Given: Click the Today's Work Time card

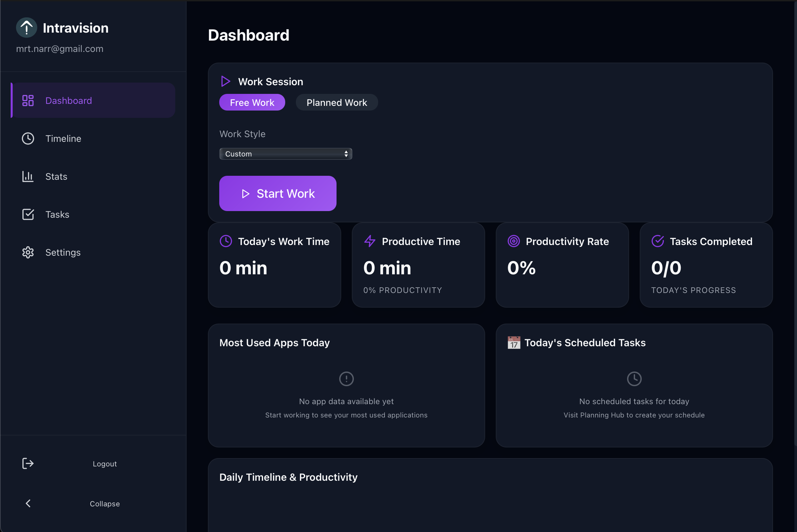Looking at the screenshot, I should pyautogui.click(x=274, y=265).
